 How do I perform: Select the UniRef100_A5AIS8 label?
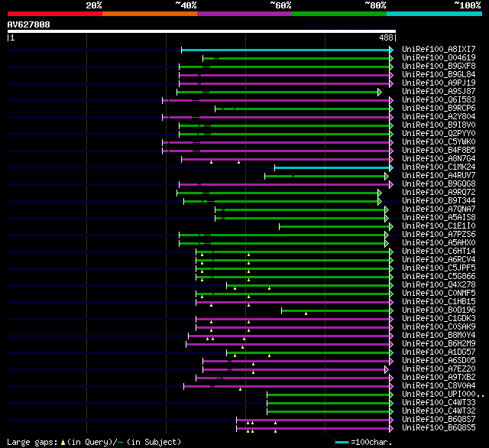click(439, 218)
